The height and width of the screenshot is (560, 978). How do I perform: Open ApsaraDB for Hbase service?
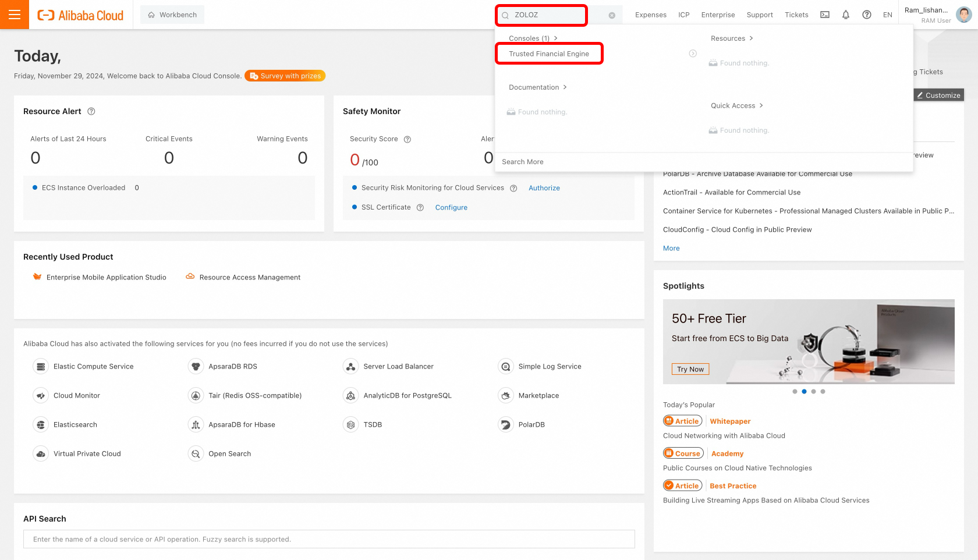[x=232, y=425]
